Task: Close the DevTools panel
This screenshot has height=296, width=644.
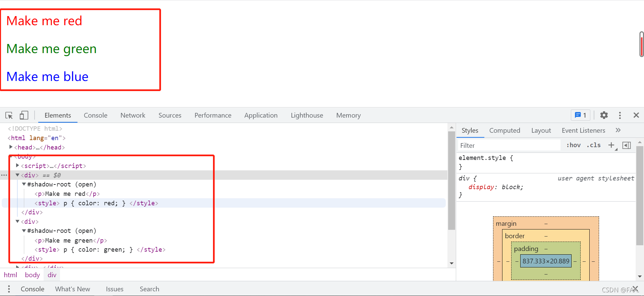Action: point(636,115)
